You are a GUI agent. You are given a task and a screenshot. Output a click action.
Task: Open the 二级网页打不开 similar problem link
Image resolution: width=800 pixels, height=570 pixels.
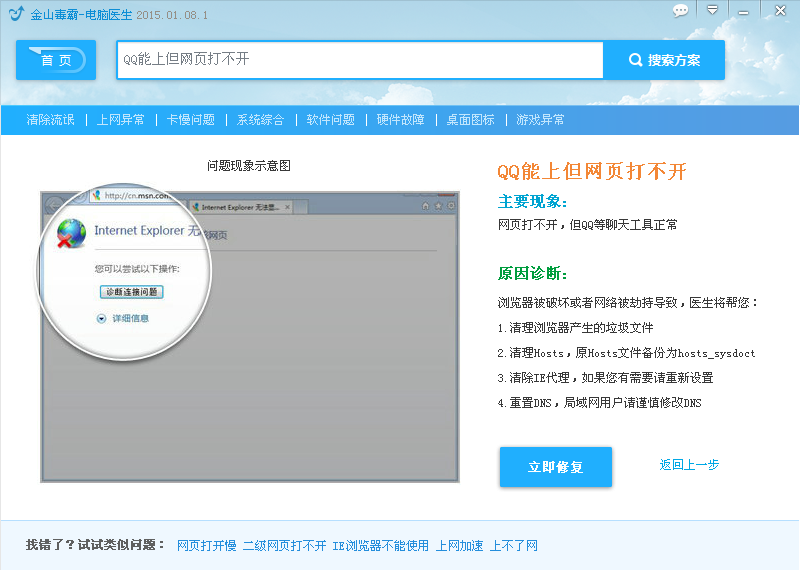(284, 546)
